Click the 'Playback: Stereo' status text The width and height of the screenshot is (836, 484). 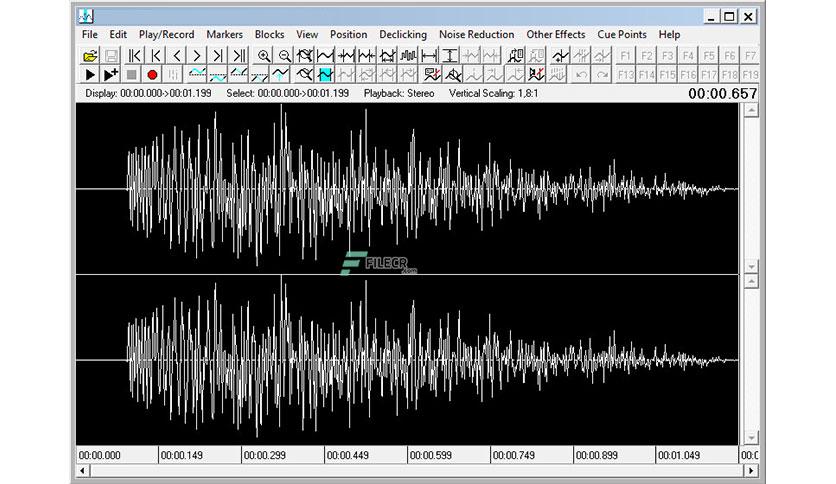399,93
